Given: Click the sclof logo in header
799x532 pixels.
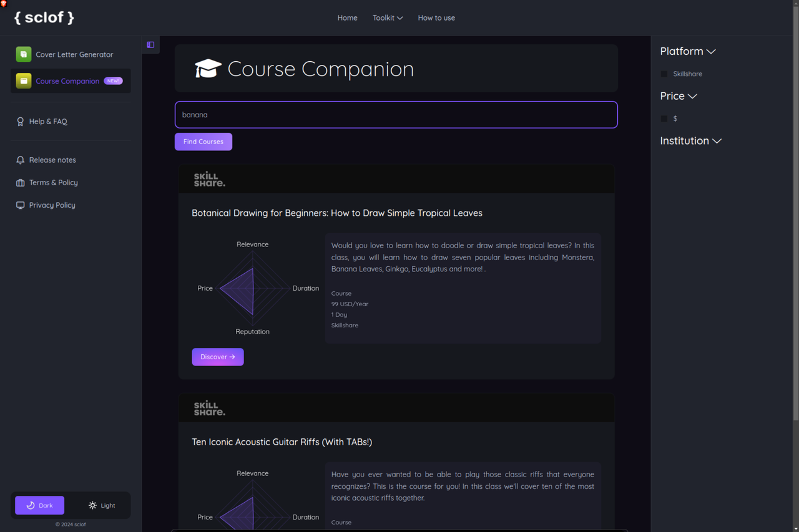Looking at the screenshot, I should 44,17.
